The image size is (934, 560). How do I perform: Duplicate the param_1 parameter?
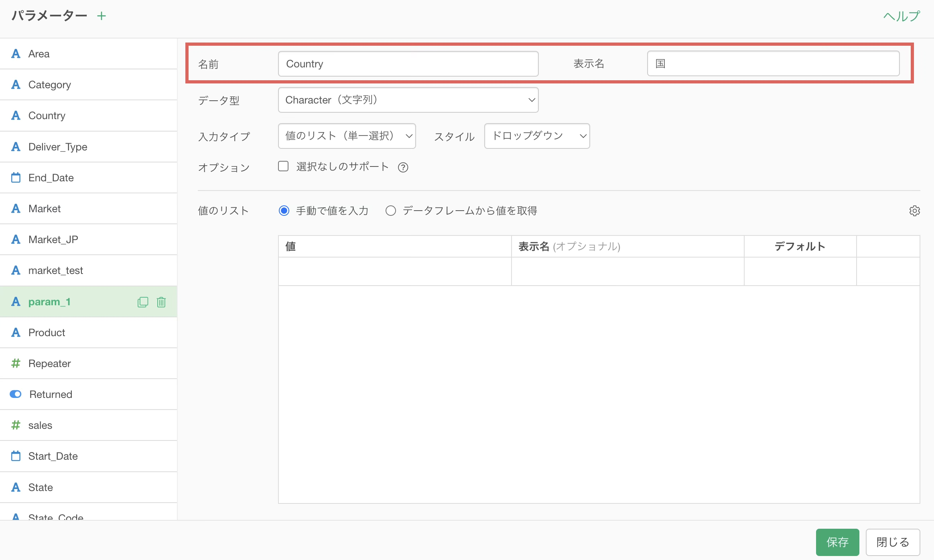click(x=143, y=302)
